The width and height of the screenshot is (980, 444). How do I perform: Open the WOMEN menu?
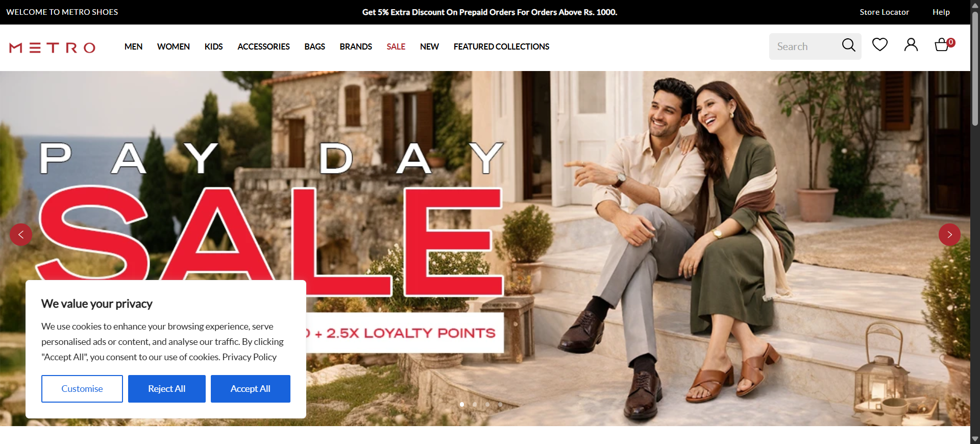pyautogui.click(x=174, y=46)
